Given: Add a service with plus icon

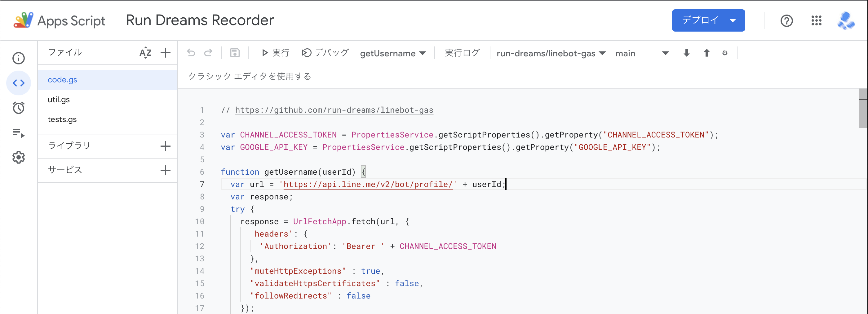Looking at the screenshot, I should click(x=166, y=170).
